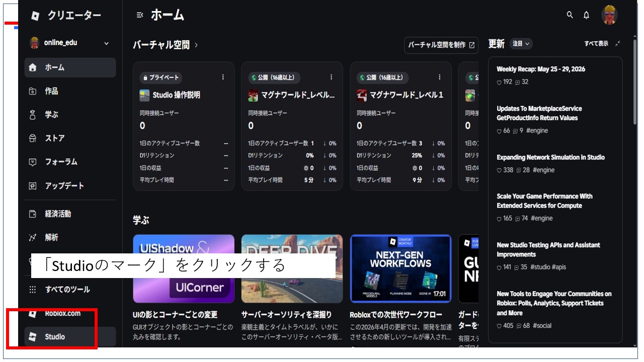Click the scrollbar in the updates panel

(x=635, y=82)
